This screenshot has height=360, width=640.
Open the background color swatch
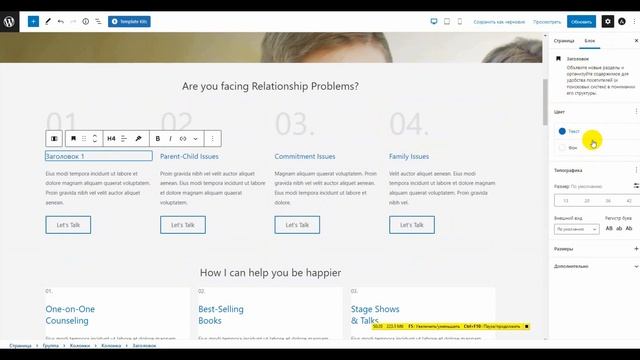coord(562,147)
